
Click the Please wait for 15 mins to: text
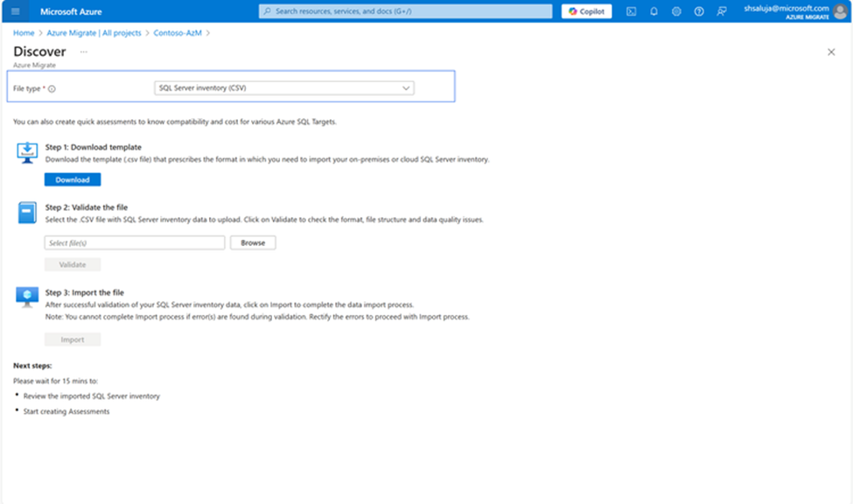(x=55, y=381)
